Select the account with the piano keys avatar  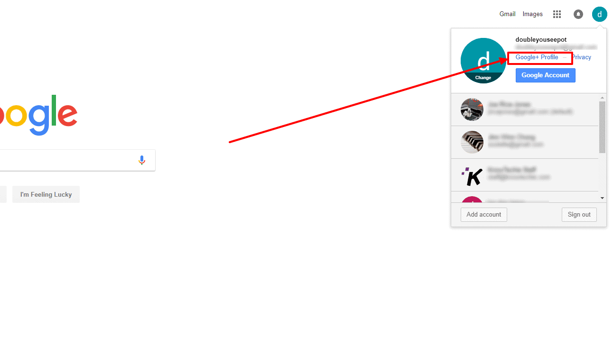point(525,142)
